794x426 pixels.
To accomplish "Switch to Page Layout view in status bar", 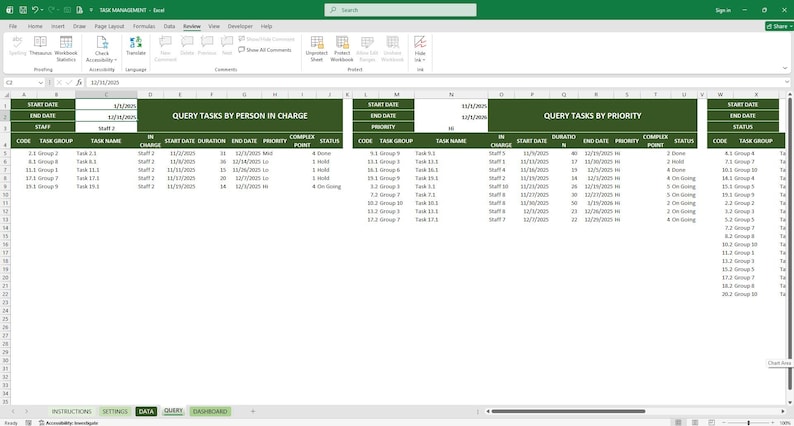I will point(695,422).
